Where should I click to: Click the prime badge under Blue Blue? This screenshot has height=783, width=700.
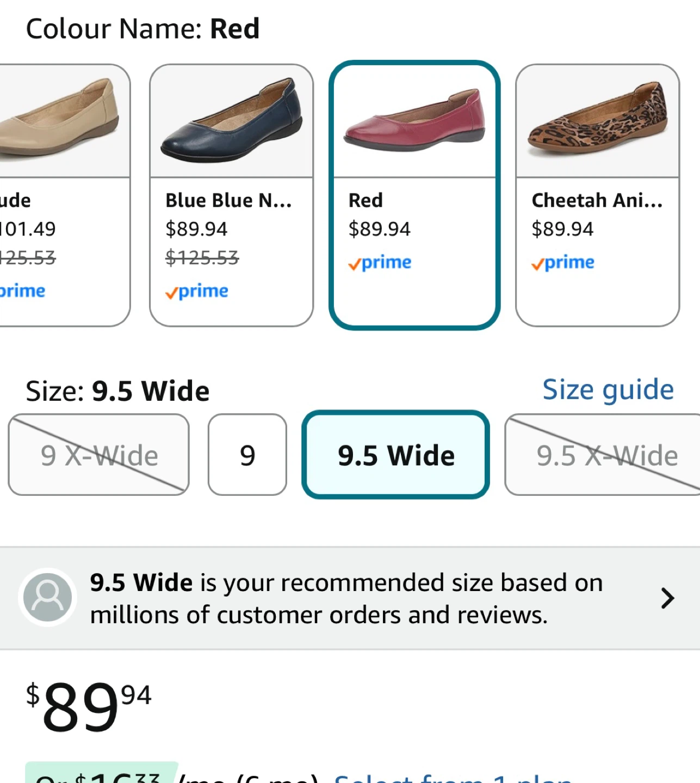197,291
